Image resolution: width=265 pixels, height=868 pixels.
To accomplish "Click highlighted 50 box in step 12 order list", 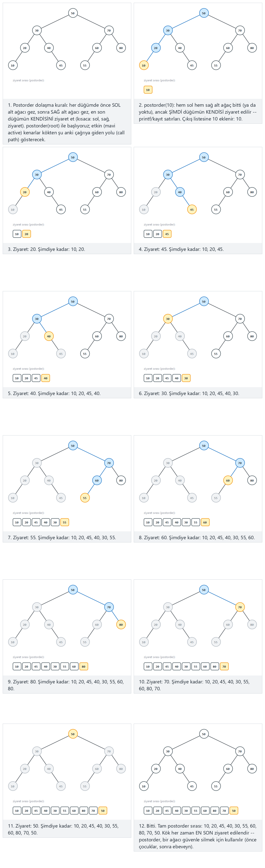I will [234, 811].
